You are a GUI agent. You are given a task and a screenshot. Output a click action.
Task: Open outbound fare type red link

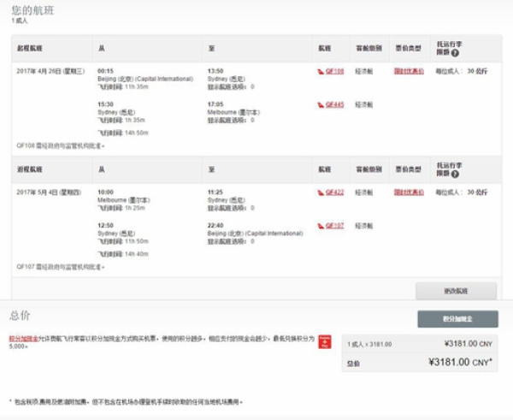[409, 71]
